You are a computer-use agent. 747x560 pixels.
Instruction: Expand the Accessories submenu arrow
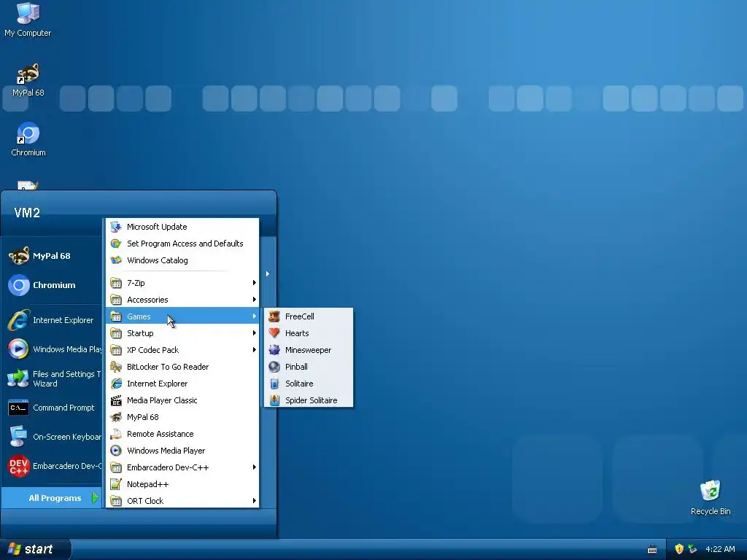click(x=255, y=300)
